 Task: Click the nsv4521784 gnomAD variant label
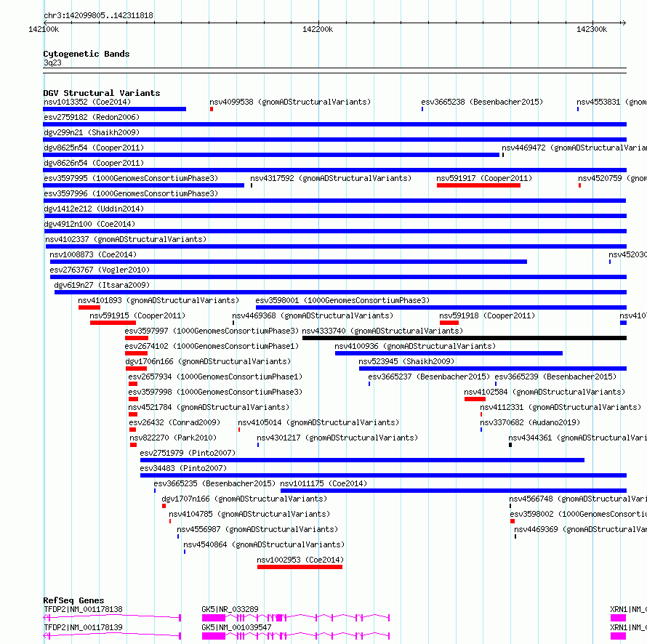pos(209,407)
